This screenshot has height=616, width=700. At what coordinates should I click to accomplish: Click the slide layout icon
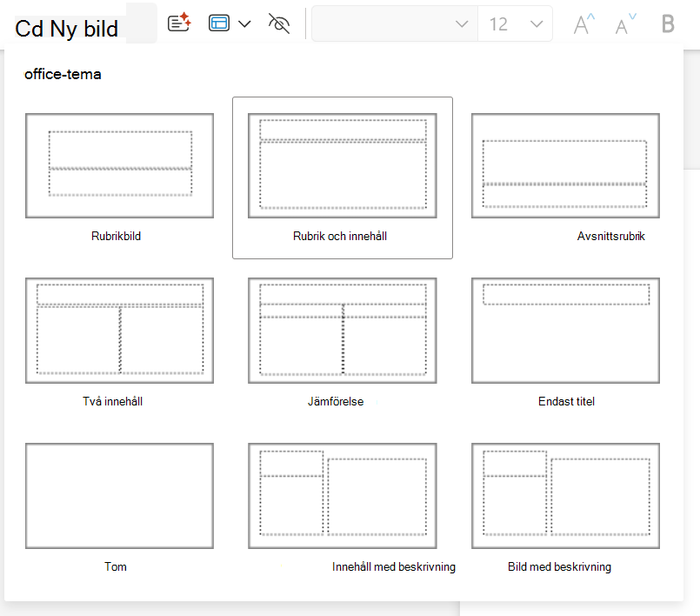point(219,23)
